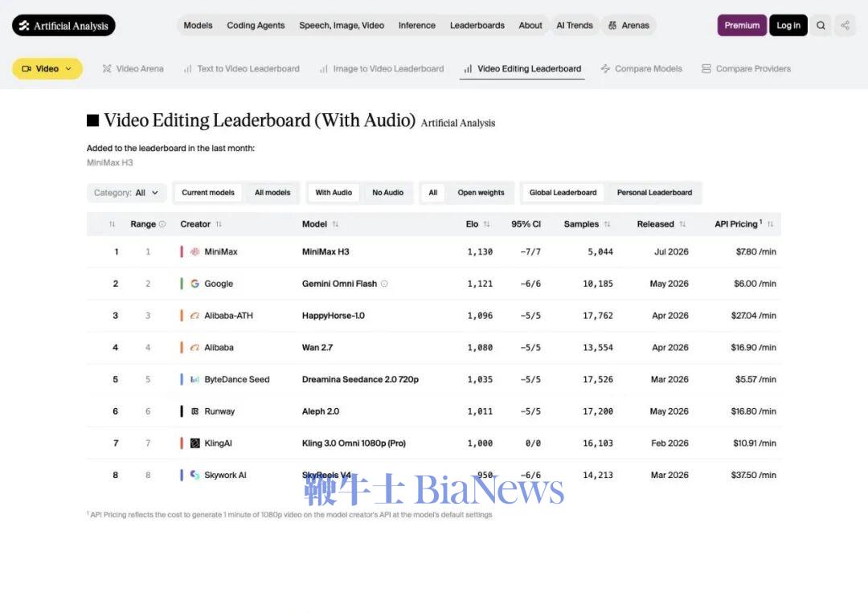Click Image to Video Leaderboard chart icon
Screen dimensions: 868x613
324,68
